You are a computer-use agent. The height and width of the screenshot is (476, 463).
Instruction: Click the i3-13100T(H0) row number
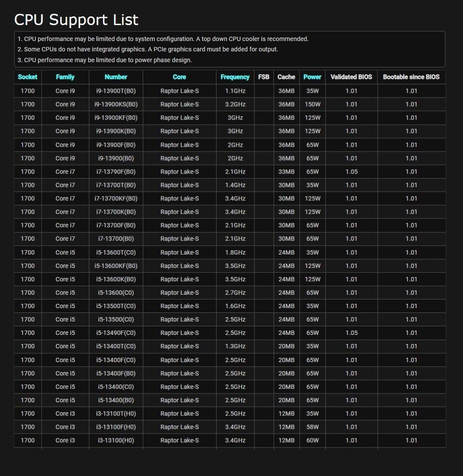116,413
